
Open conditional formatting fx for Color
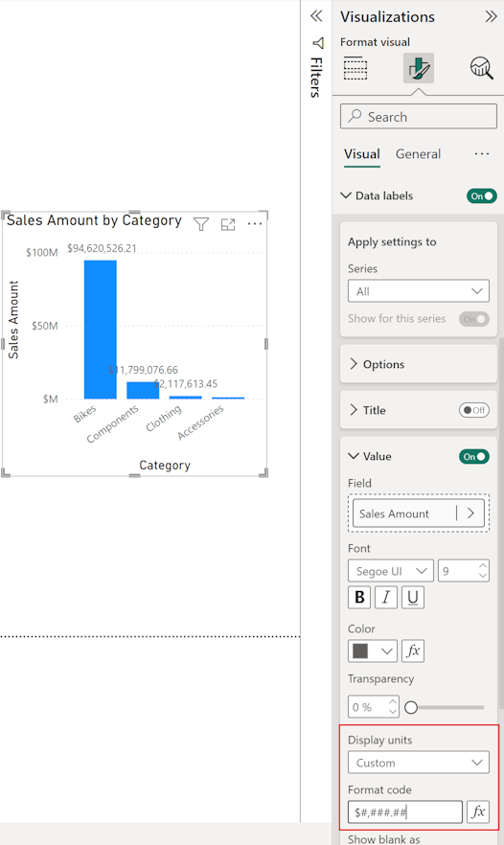click(x=413, y=651)
